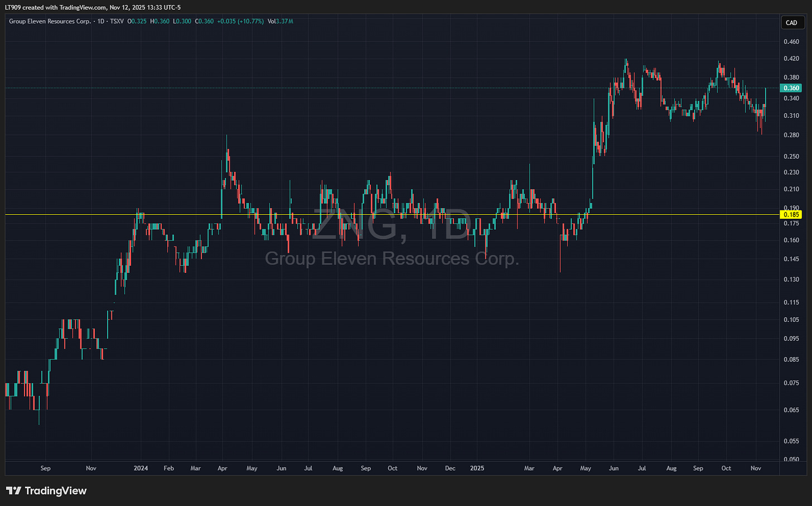Click the 0.420 price axis label
The width and height of the screenshot is (812, 506).
point(791,59)
